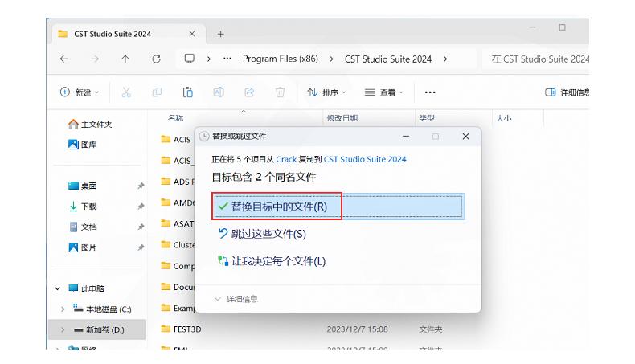Screen dimensions: 635x364
Task: Choose 让我决定每个文件(L) option
Action: 272,261
